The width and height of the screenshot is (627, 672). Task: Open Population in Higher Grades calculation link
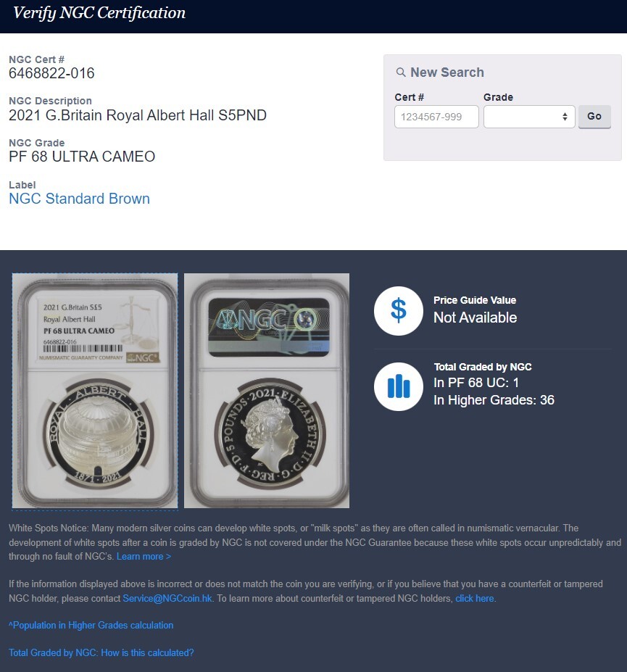(91, 626)
